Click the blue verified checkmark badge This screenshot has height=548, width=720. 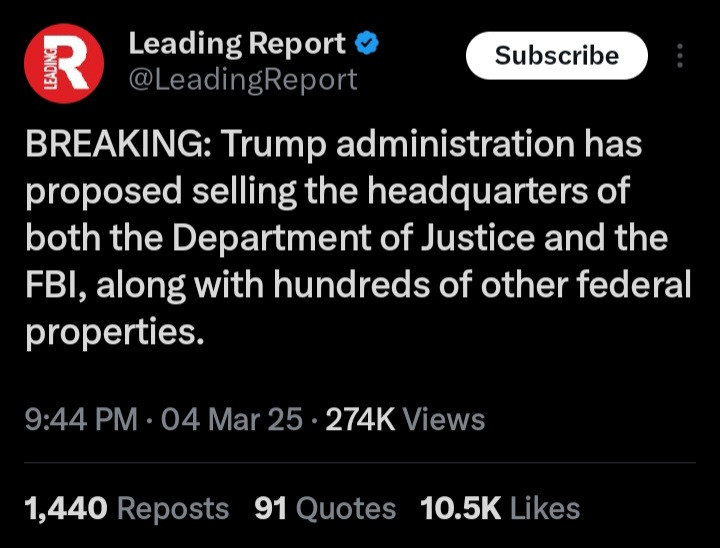(368, 44)
